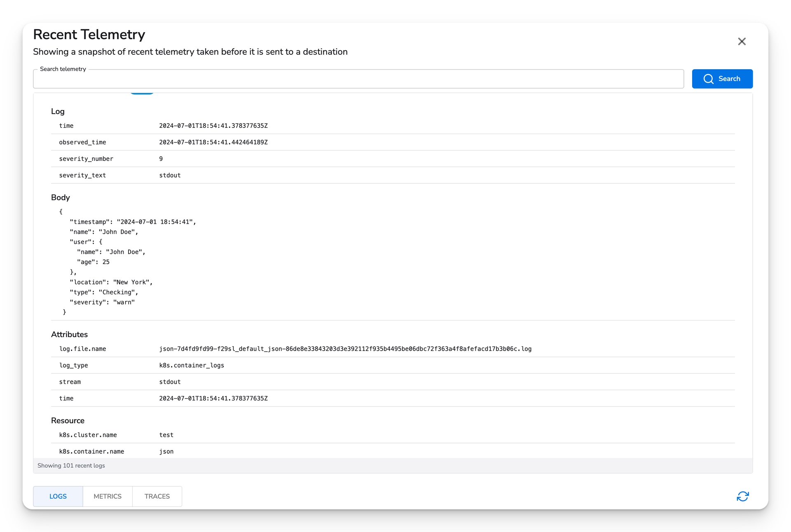Click the Body section heading
This screenshot has height=532, width=791.
pyautogui.click(x=61, y=197)
